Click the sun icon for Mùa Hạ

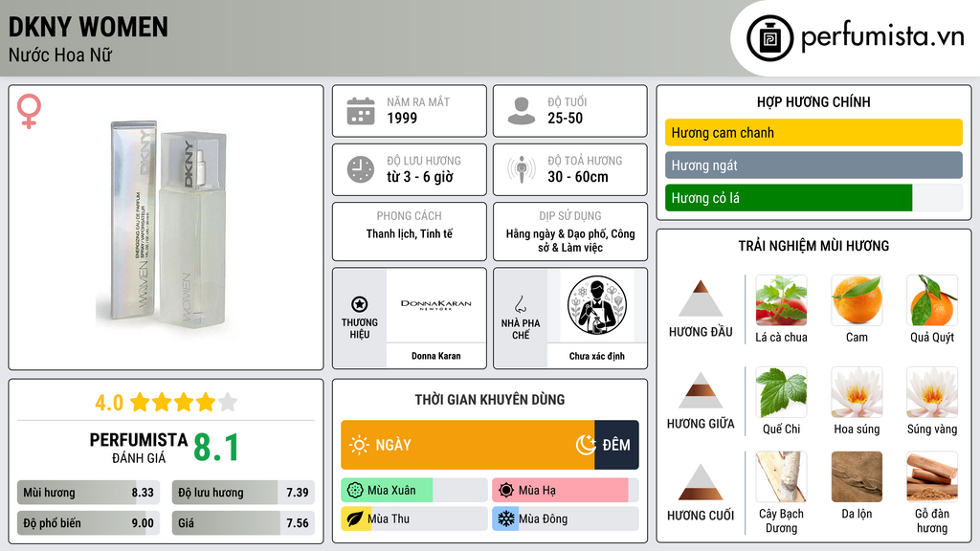pos(506,491)
